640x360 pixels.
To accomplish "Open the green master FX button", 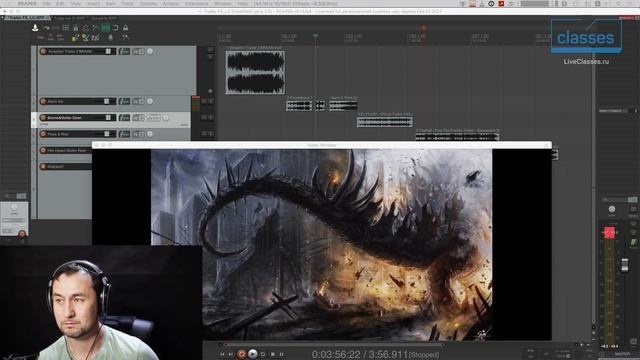I will click(633, 242).
